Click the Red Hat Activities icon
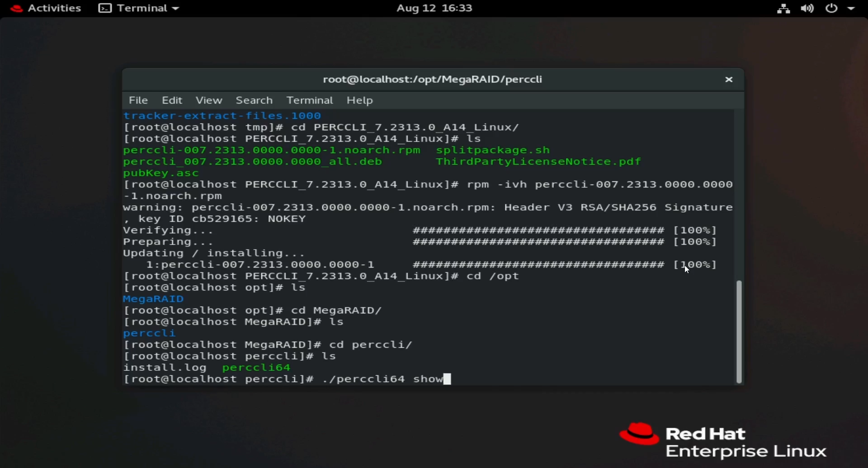 (x=16, y=8)
